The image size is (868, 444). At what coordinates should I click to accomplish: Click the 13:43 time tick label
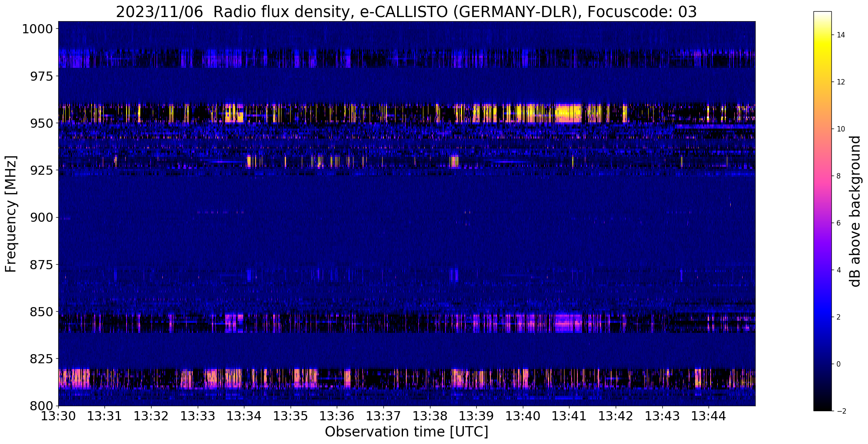(662, 416)
